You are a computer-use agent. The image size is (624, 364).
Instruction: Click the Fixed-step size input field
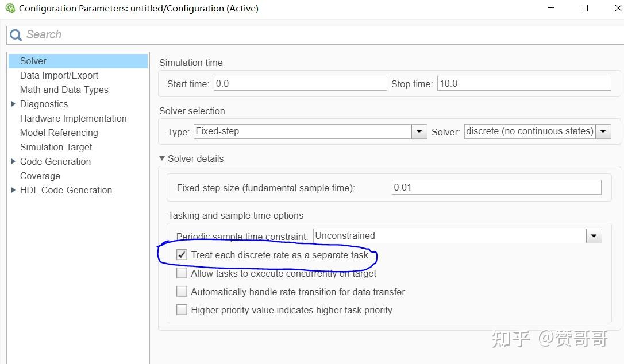pos(496,188)
